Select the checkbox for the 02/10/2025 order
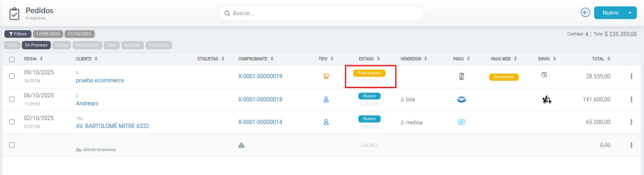Image resolution: width=644 pixels, height=175 pixels. (x=12, y=122)
